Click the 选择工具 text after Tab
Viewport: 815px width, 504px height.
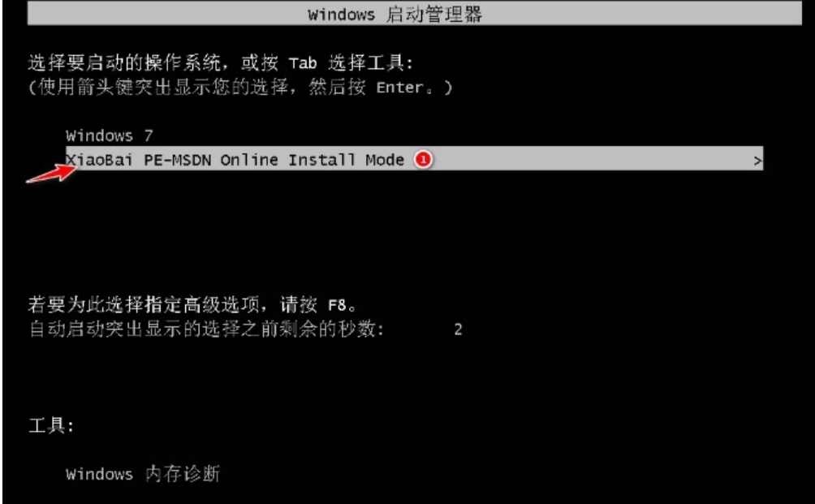(x=366, y=62)
